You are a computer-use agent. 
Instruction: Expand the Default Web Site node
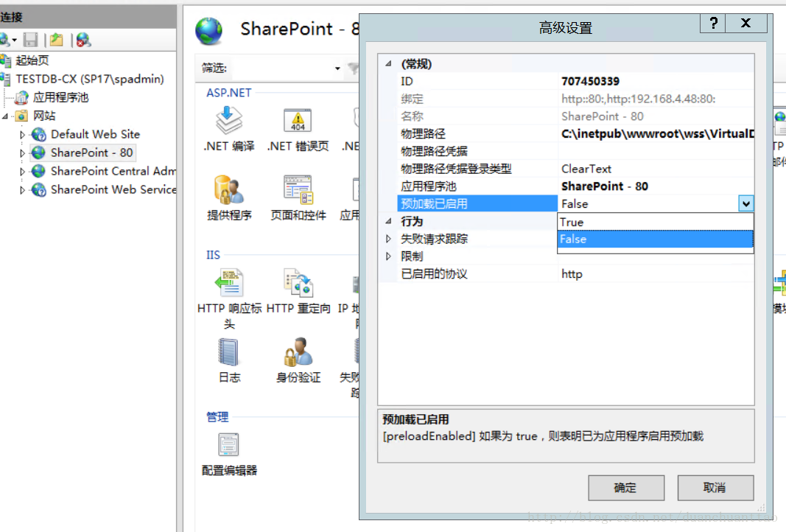pos(22,134)
